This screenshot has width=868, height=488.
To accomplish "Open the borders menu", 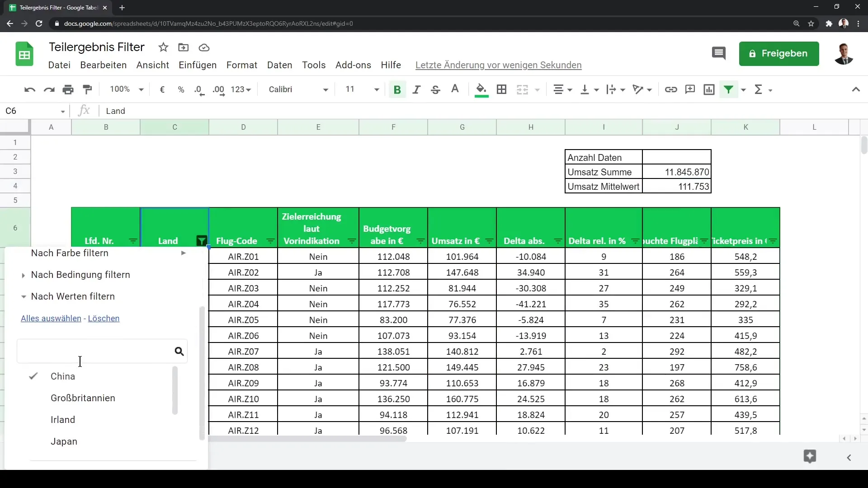I will click(501, 89).
